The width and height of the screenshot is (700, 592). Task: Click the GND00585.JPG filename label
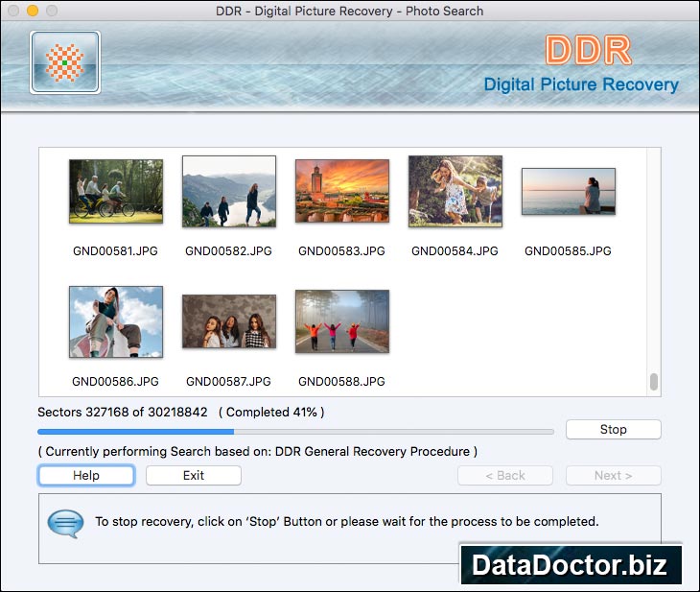[568, 251]
